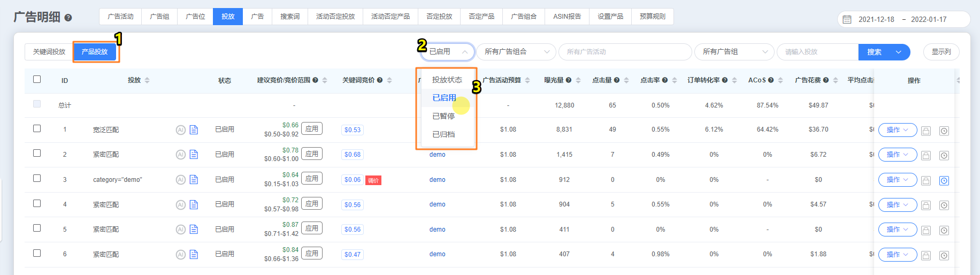980x275 pixels.
Task: Click the 应用 button in row 1
Action: pyautogui.click(x=312, y=129)
